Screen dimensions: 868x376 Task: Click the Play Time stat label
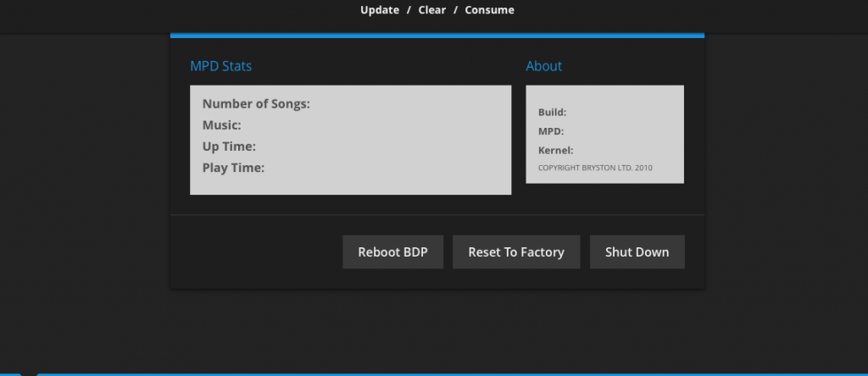click(234, 168)
